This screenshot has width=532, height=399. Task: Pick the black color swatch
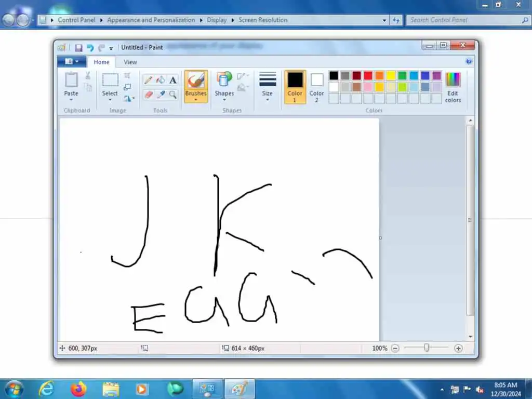point(334,75)
